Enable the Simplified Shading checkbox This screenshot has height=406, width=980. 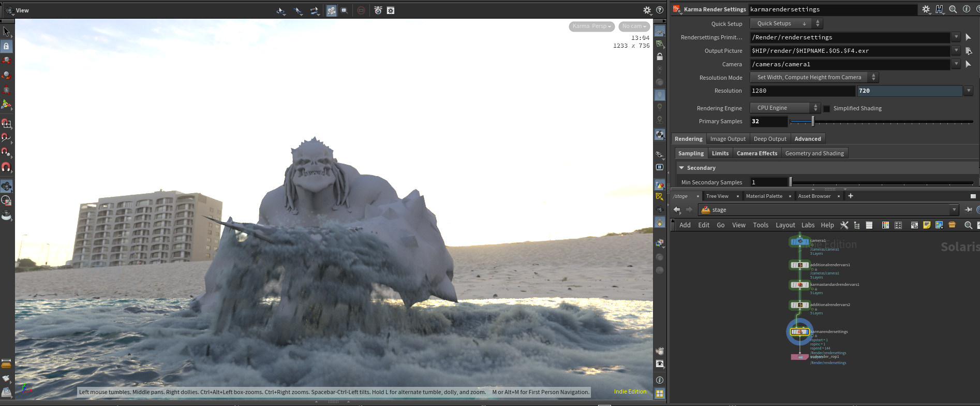click(x=827, y=109)
